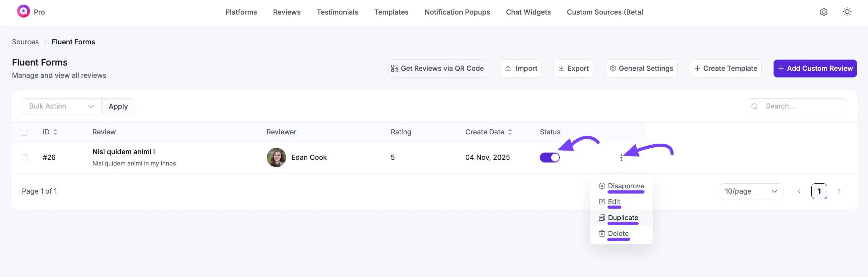
Task: Check the box for review #26
Action: point(24,158)
